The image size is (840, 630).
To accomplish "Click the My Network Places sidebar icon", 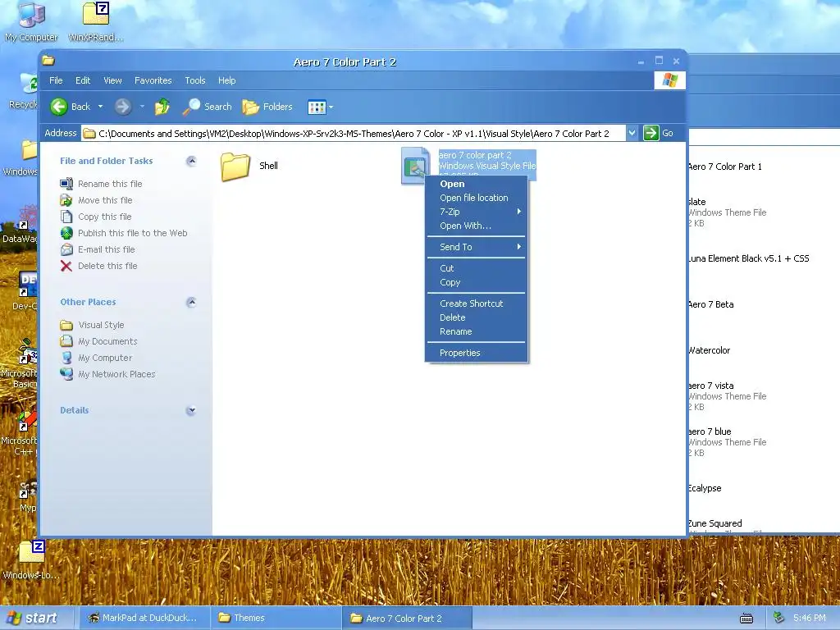I will [x=66, y=374].
